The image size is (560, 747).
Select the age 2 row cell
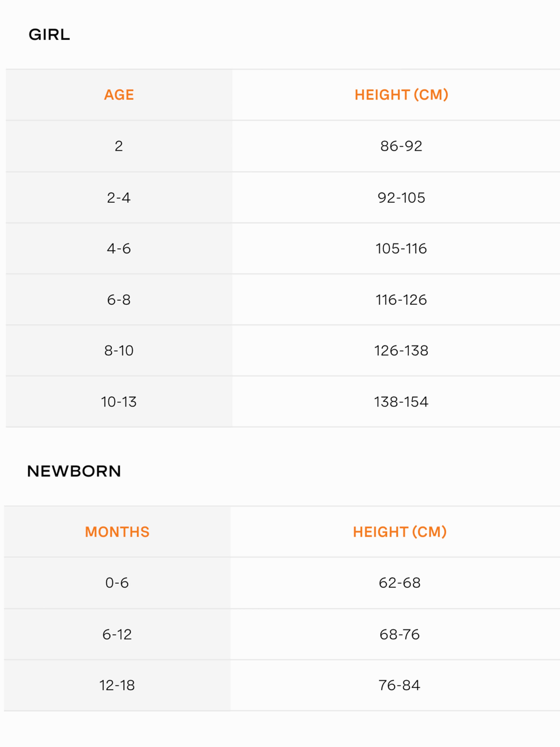click(119, 146)
